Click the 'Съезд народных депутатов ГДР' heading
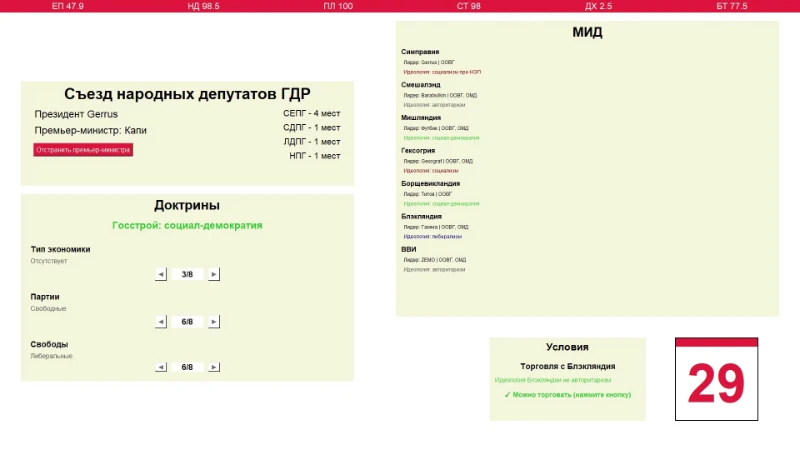800x450 pixels. point(187,94)
